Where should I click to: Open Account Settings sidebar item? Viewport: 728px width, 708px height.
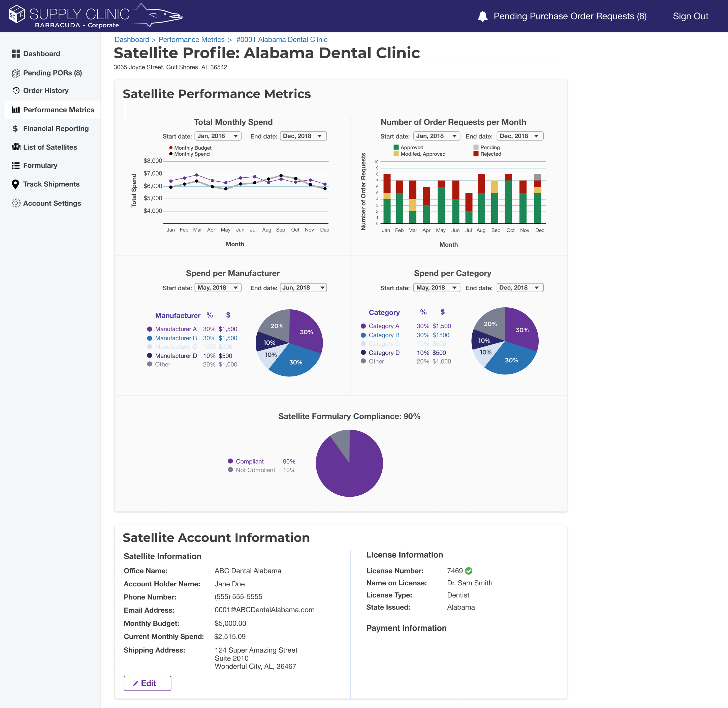pos(53,203)
